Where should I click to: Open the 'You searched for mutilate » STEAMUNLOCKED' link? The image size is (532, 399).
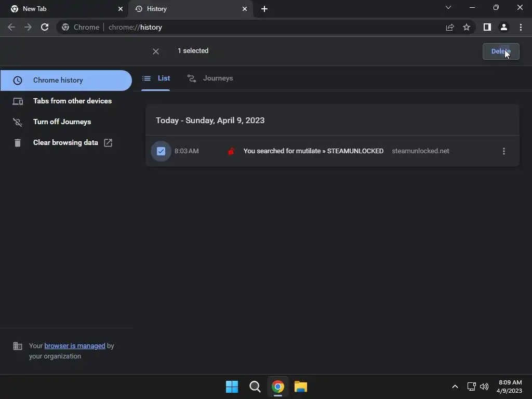pyautogui.click(x=313, y=151)
